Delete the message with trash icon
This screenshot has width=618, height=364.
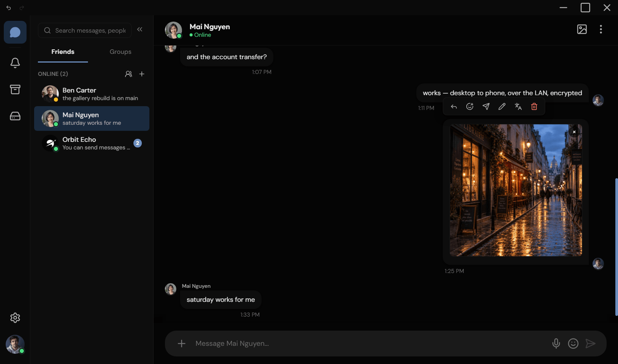(534, 107)
